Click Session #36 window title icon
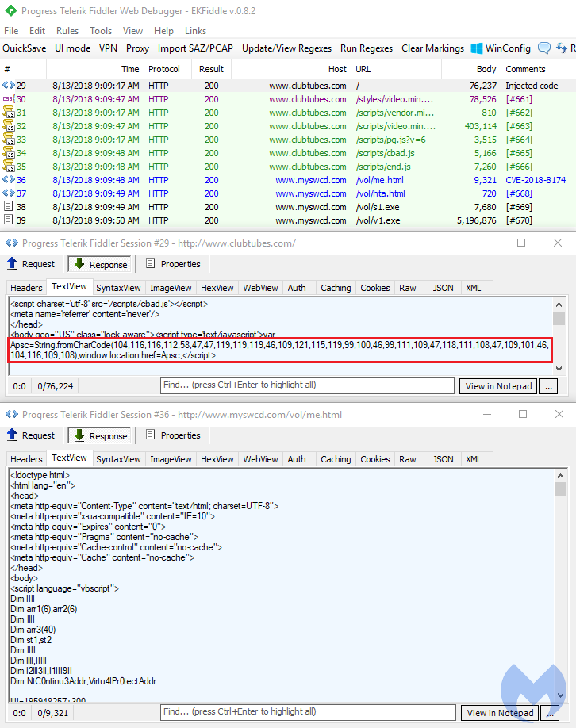This screenshot has width=576, height=728. [x=12, y=414]
